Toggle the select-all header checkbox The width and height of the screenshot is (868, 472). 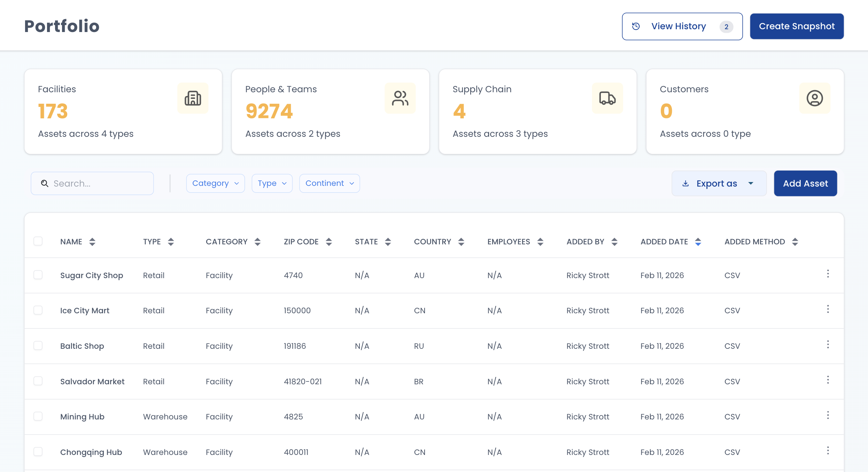coord(38,241)
